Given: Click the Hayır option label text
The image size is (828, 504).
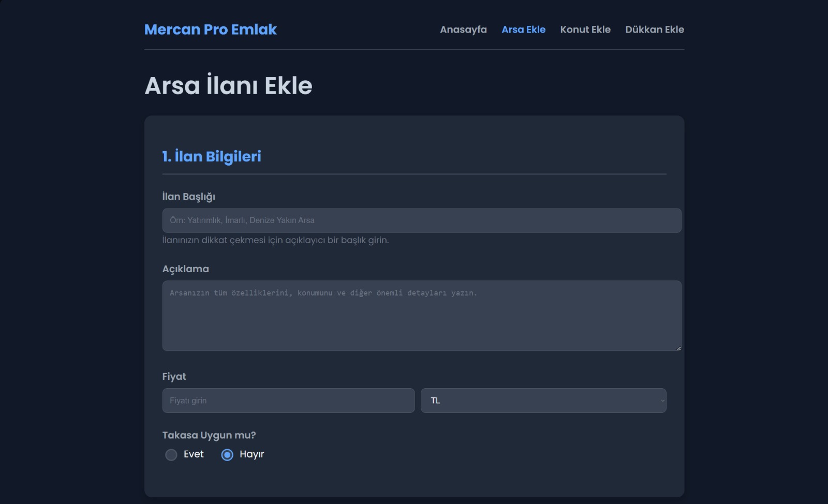Looking at the screenshot, I should tap(252, 454).
